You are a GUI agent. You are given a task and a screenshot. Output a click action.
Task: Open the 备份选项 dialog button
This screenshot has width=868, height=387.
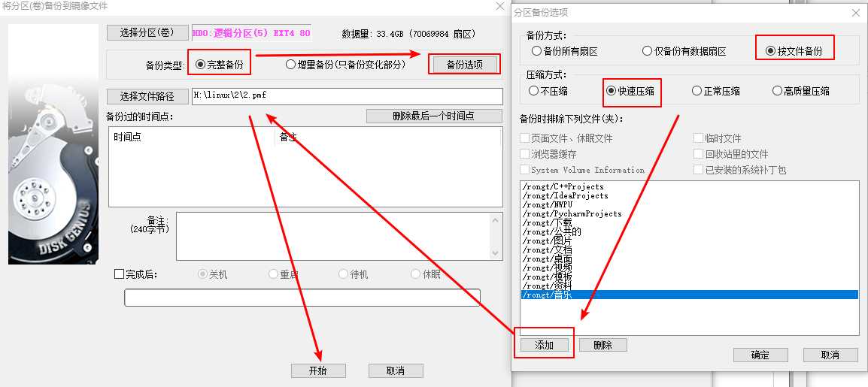(464, 64)
